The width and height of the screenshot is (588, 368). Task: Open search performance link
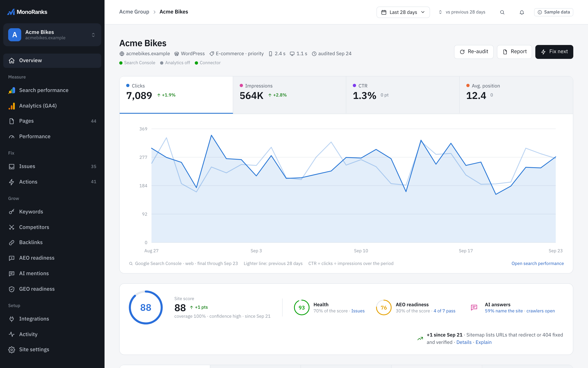click(537, 264)
